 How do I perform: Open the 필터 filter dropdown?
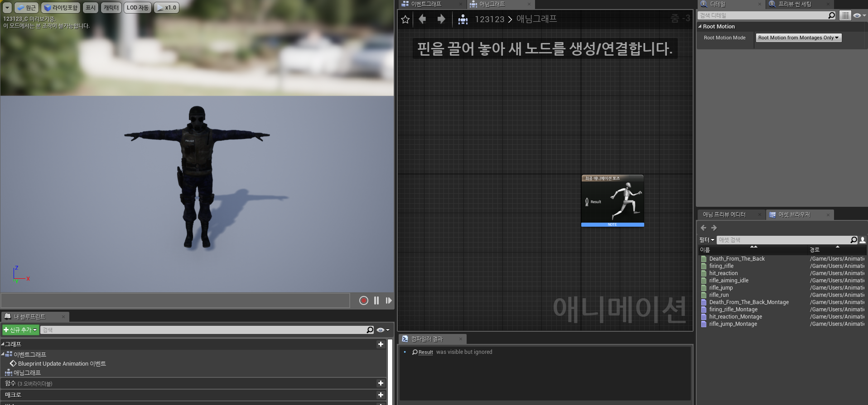[706, 240]
